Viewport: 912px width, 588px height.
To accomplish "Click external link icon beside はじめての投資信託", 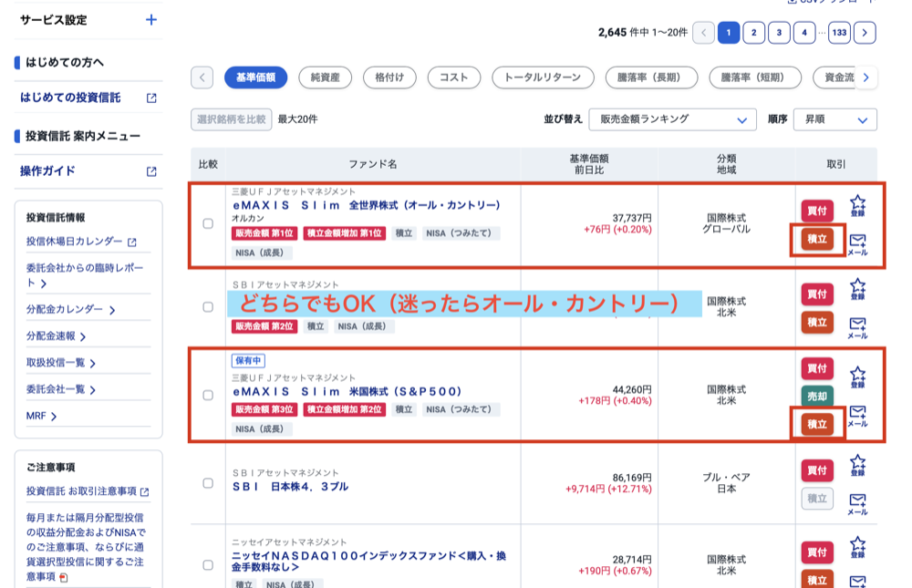I will (x=151, y=98).
